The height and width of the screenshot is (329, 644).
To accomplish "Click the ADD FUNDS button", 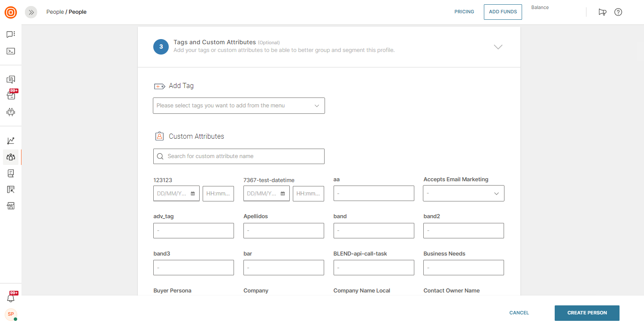I will (x=503, y=12).
